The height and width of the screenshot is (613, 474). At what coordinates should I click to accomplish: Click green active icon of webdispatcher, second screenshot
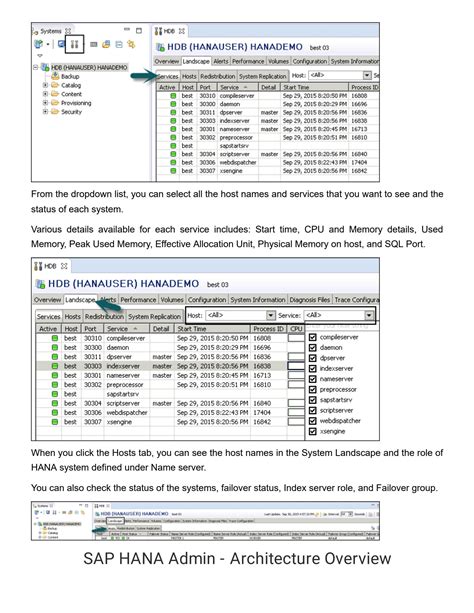tap(55, 412)
